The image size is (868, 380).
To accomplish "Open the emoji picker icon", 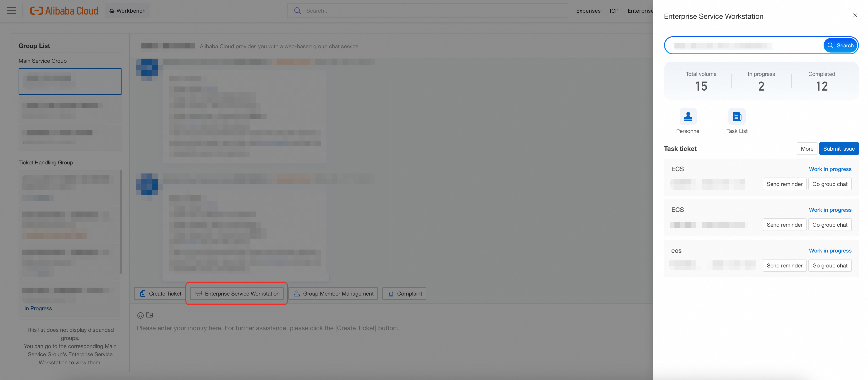I will coord(141,315).
